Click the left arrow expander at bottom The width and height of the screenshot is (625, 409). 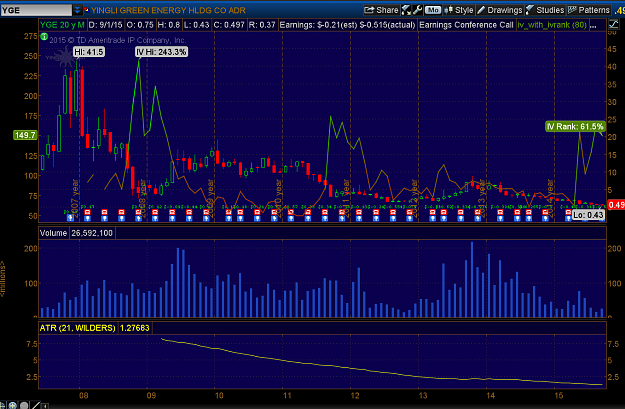point(45,406)
